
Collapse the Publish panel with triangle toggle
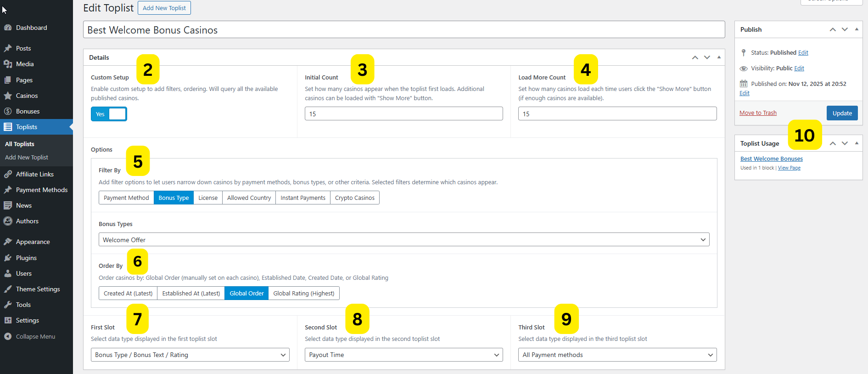(857, 29)
